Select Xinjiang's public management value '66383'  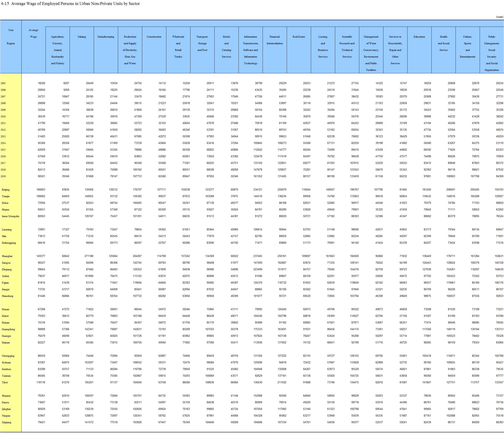500,422
